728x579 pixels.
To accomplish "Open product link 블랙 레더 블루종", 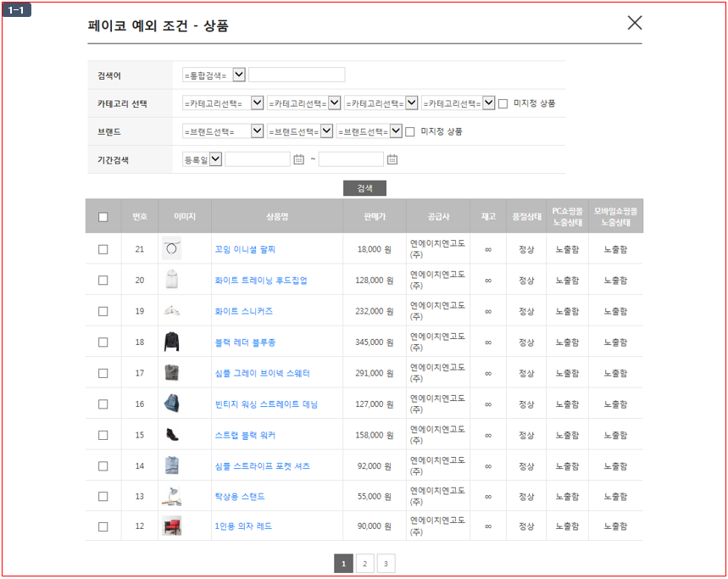I will 245,342.
